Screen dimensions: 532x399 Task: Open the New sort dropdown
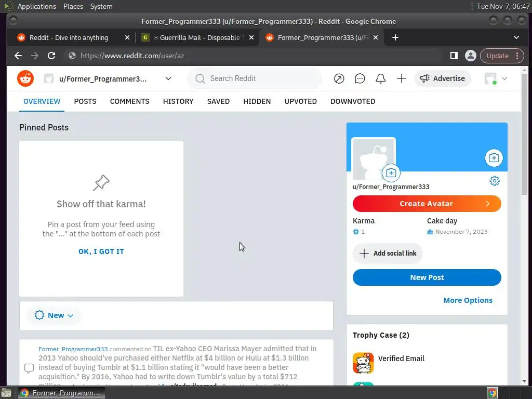pyautogui.click(x=54, y=315)
